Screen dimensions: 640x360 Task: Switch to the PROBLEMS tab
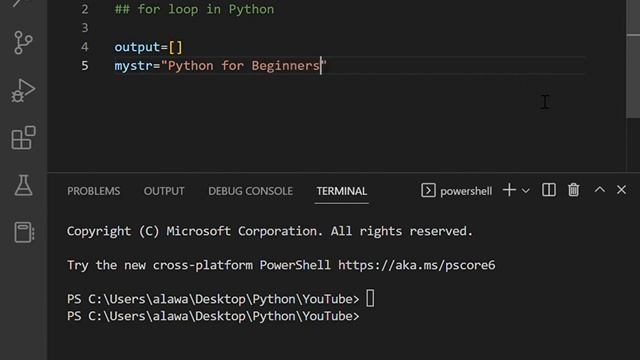93,191
